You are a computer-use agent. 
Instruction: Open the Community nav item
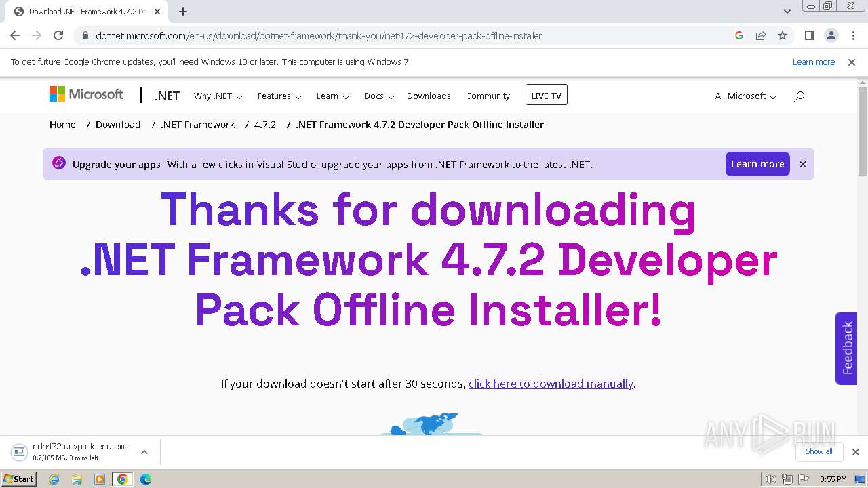click(488, 96)
